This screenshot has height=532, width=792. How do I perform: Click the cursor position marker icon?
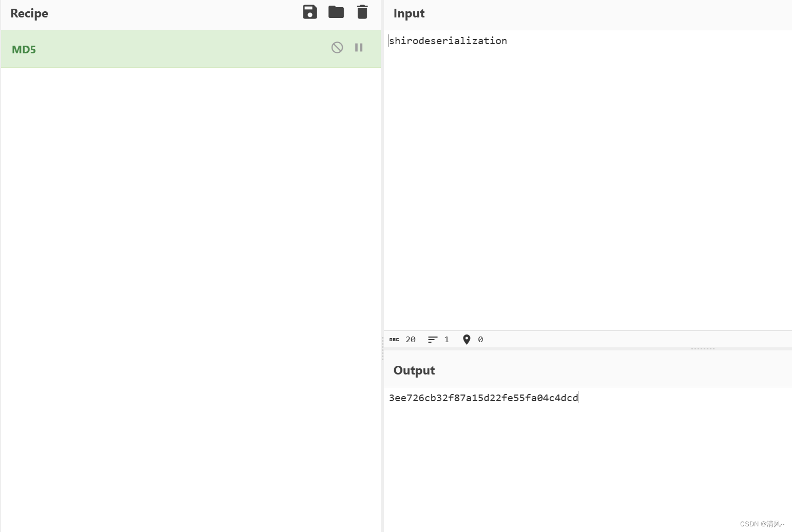click(x=467, y=340)
